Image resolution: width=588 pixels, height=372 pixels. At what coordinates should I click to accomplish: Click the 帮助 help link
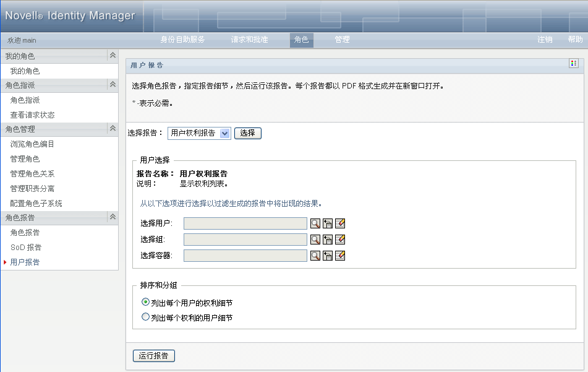575,40
